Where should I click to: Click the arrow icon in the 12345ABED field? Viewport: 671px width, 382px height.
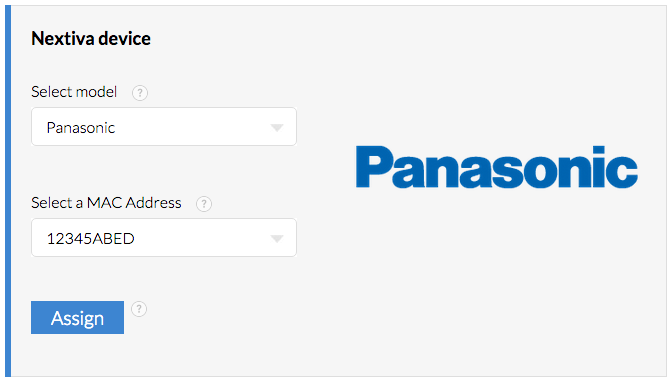coord(277,239)
